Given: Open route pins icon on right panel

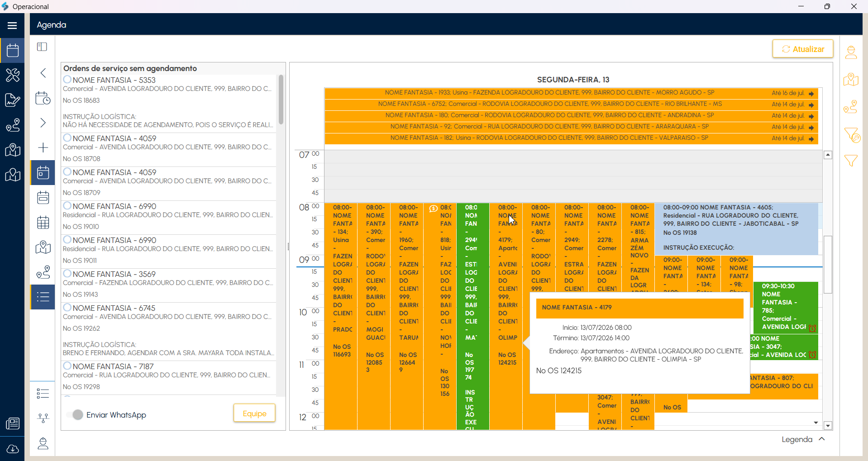Looking at the screenshot, I should click(x=851, y=107).
